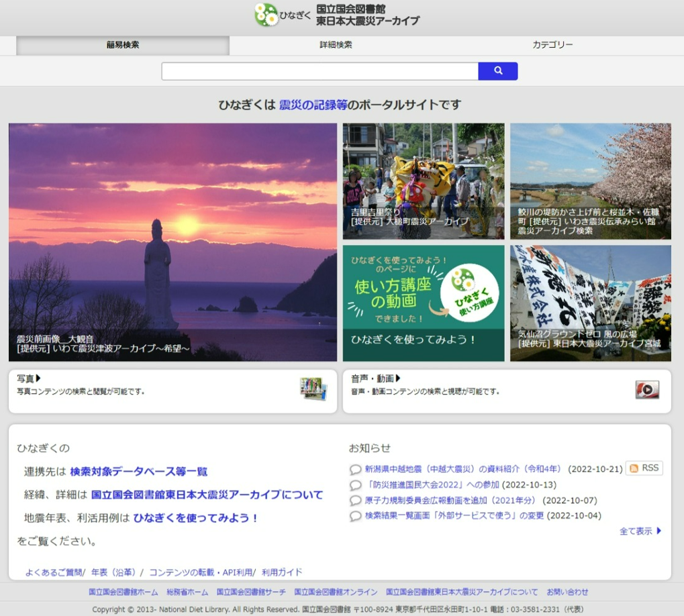Open 検索対象データベース等一覧 link
Image resolution: width=684 pixels, height=616 pixels.
coord(139,472)
